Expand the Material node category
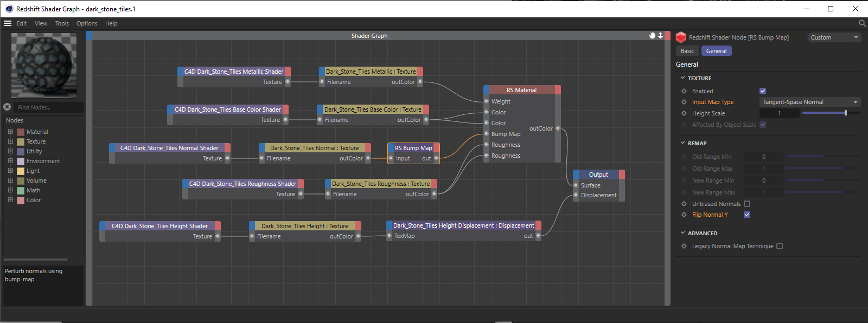 pos(10,132)
